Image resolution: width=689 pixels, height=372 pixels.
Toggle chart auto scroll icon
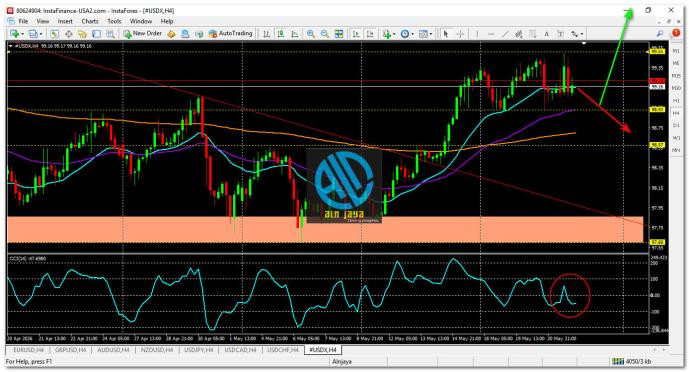tap(356, 34)
